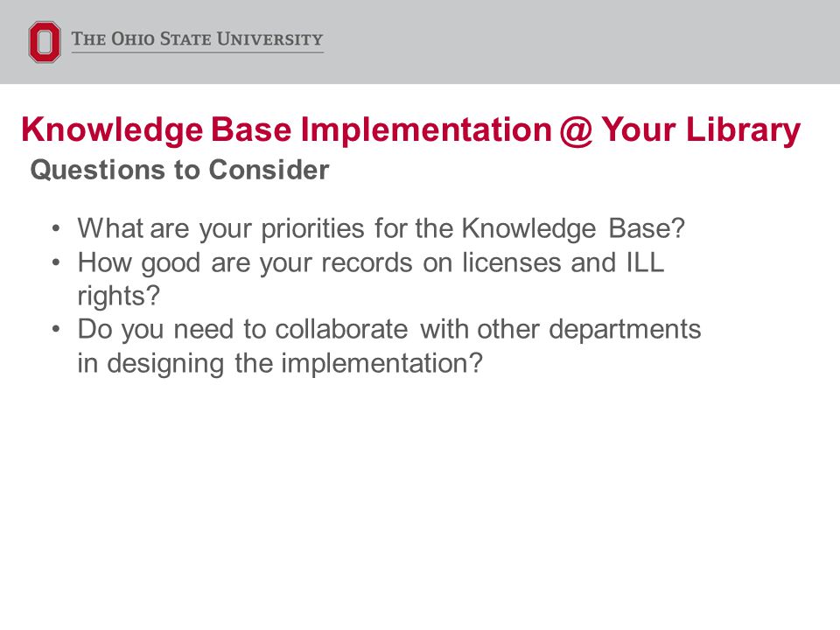Select the collaborate with other departments line
The height and width of the screenshot is (630, 840).
[388, 329]
